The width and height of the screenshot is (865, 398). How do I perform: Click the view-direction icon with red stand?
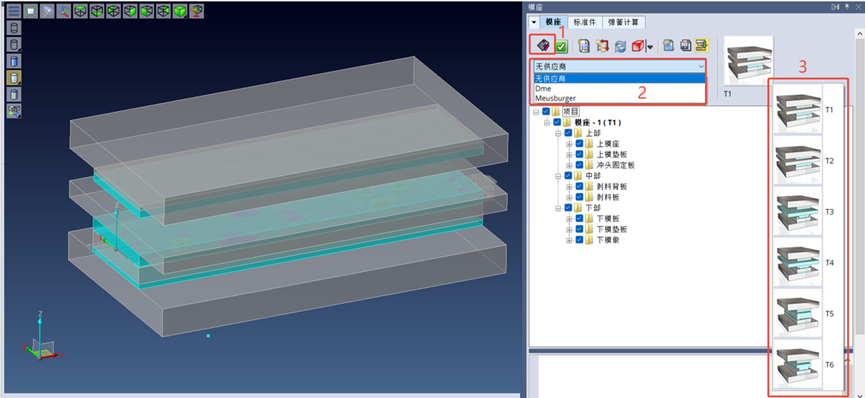tap(196, 11)
